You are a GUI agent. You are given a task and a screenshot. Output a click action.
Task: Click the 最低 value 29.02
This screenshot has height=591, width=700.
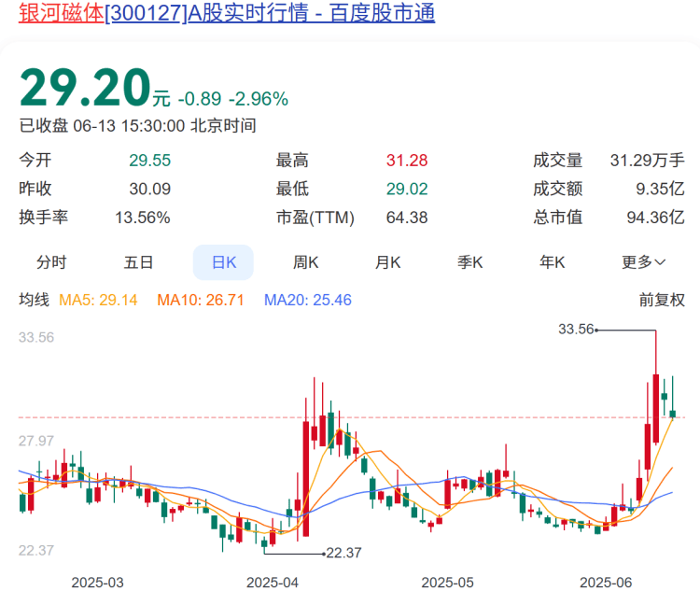[407, 189]
